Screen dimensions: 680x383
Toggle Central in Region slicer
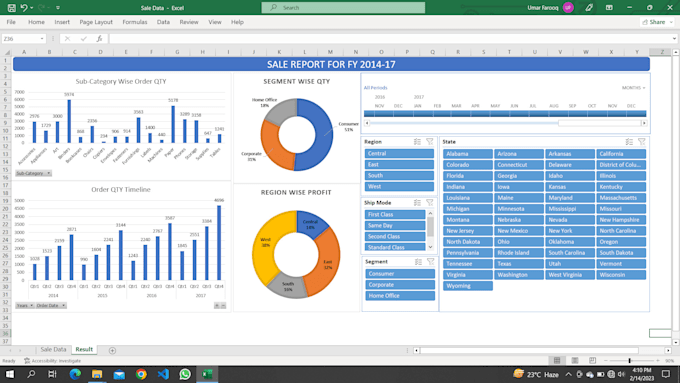[399, 154]
